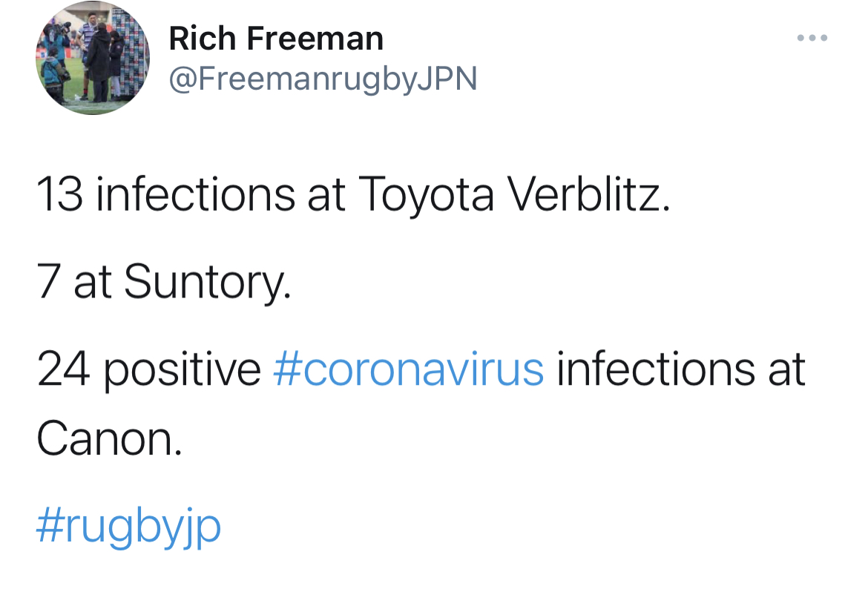
Task: Click the word at before Toyota
Action: tap(327, 195)
